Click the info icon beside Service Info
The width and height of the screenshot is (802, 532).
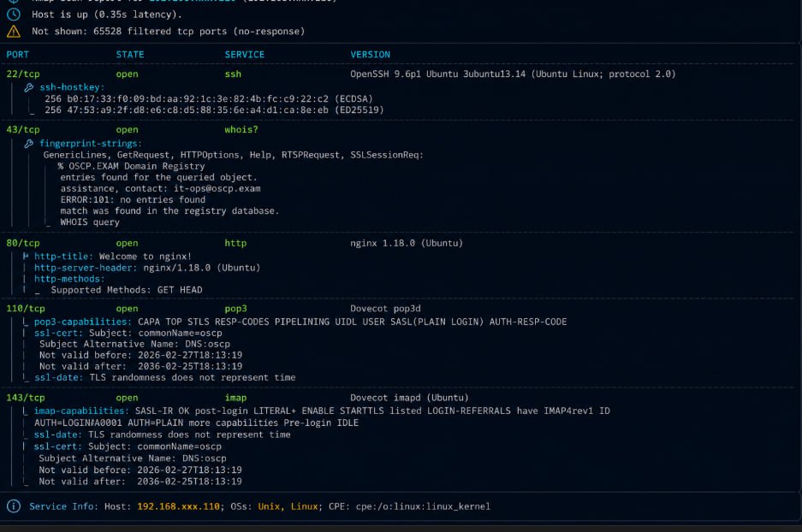point(14,506)
